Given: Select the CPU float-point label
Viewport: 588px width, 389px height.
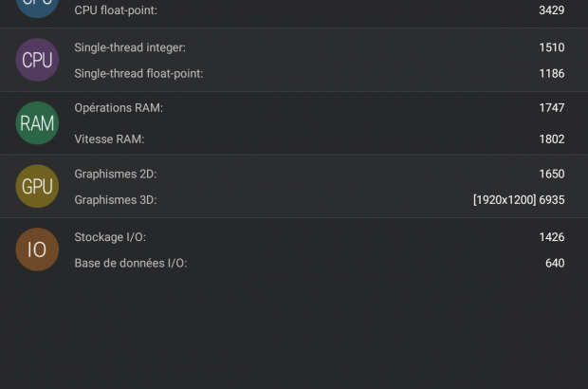Looking at the screenshot, I should (116, 10).
